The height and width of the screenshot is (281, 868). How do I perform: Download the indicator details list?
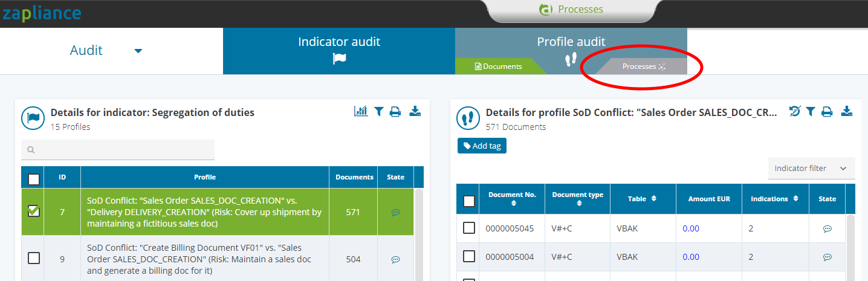coord(415,111)
